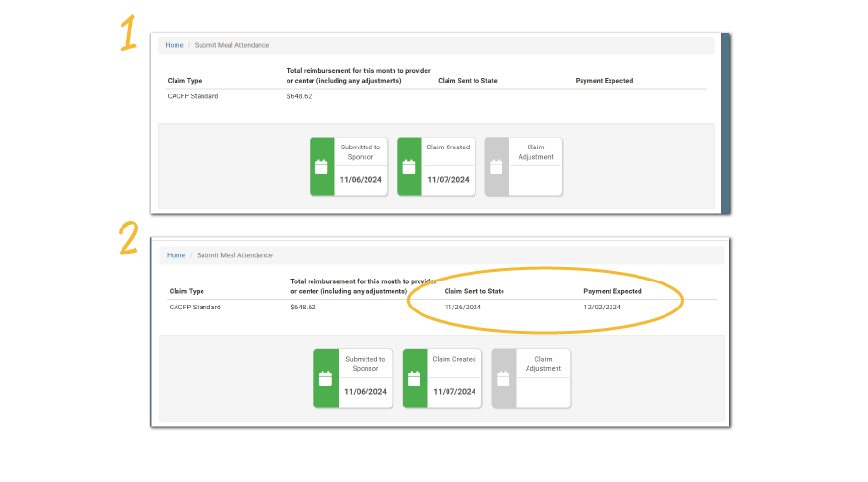Click green calendar icon on Submitted to Sponsor, panel 1
This screenshot has height=482, width=868.
click(x=321, y=167)
